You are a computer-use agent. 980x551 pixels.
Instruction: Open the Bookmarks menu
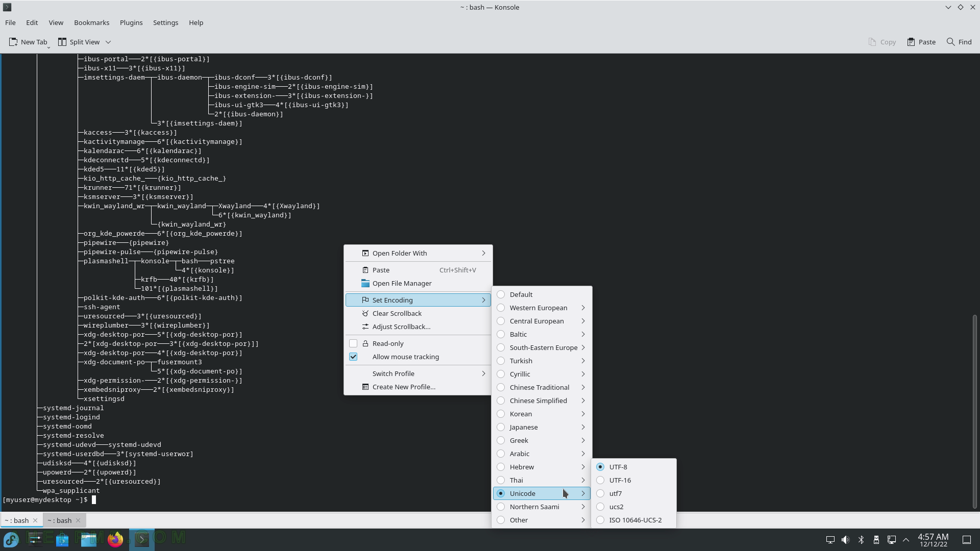(91, 22)
